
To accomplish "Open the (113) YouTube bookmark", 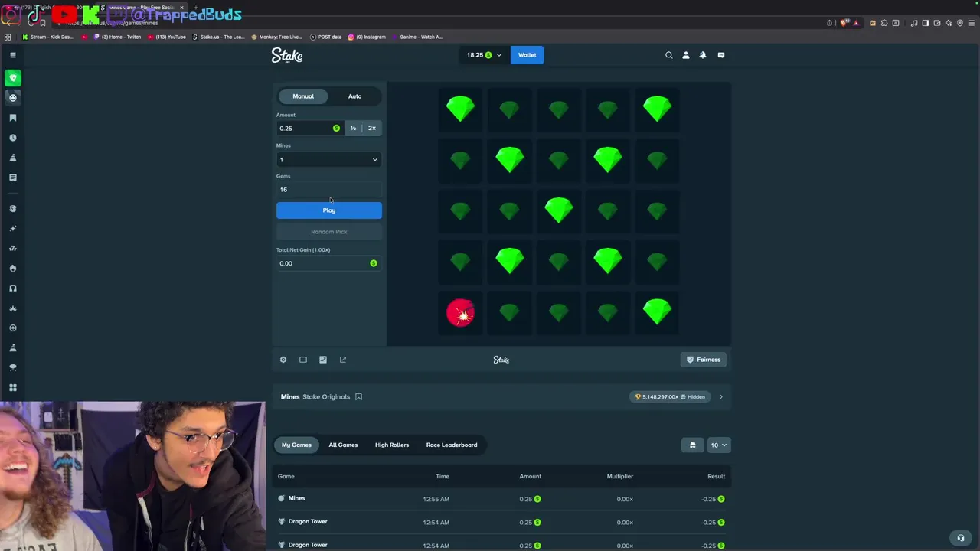I will click(x=167, y=37).
